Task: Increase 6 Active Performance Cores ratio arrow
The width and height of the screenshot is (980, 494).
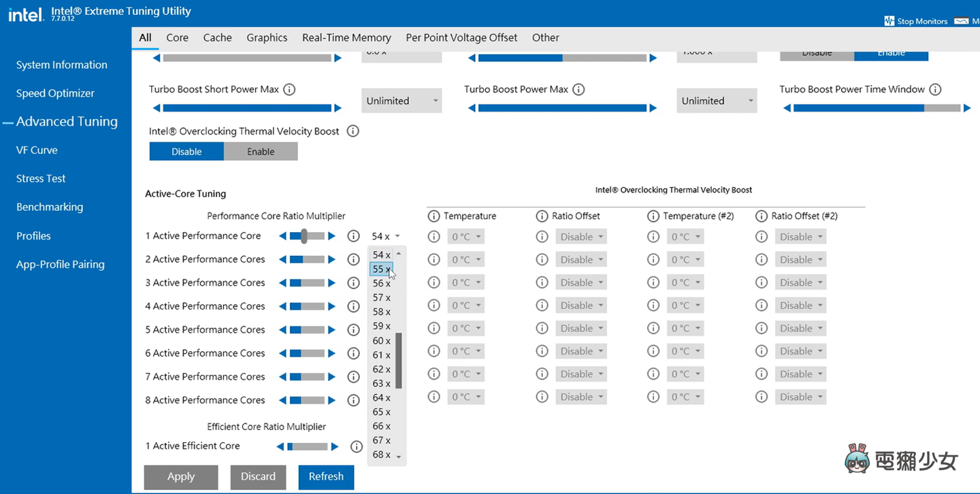Action: pos(331,353)
